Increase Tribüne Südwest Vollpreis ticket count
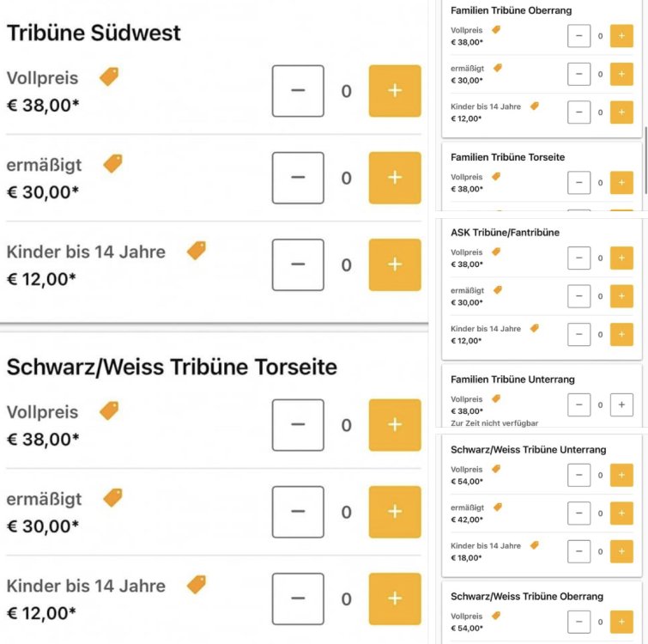This screenshot has height=644, width=648. point(395,91)
